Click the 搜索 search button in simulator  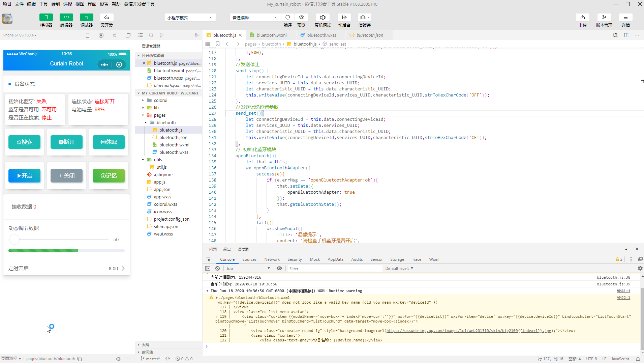[x=24, y=142]
